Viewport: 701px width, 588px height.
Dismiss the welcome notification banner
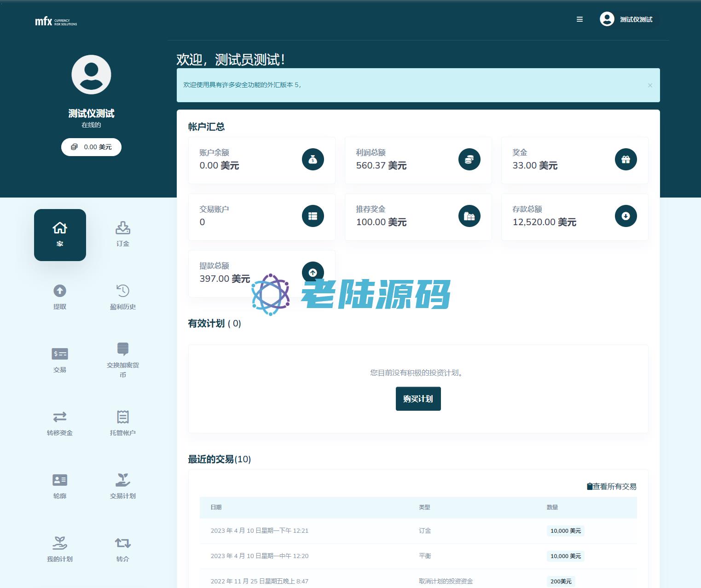coord(650,85)
